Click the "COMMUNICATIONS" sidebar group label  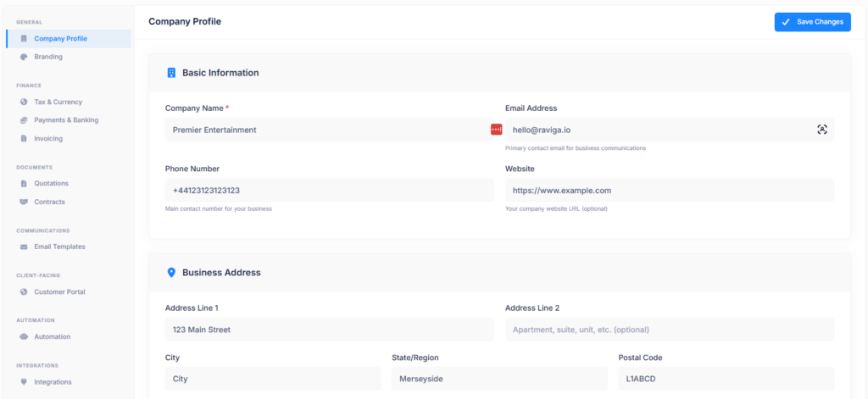(x=43, y=230)
